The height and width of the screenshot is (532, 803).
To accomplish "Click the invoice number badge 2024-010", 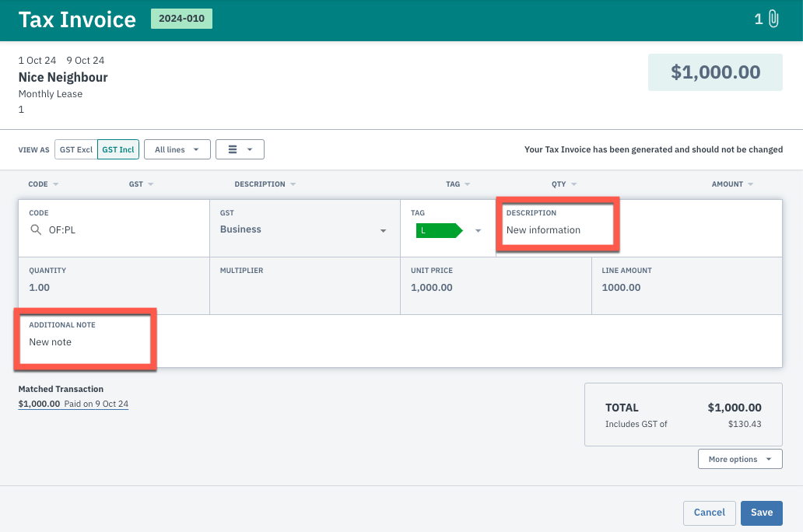I will click(181, 19).
